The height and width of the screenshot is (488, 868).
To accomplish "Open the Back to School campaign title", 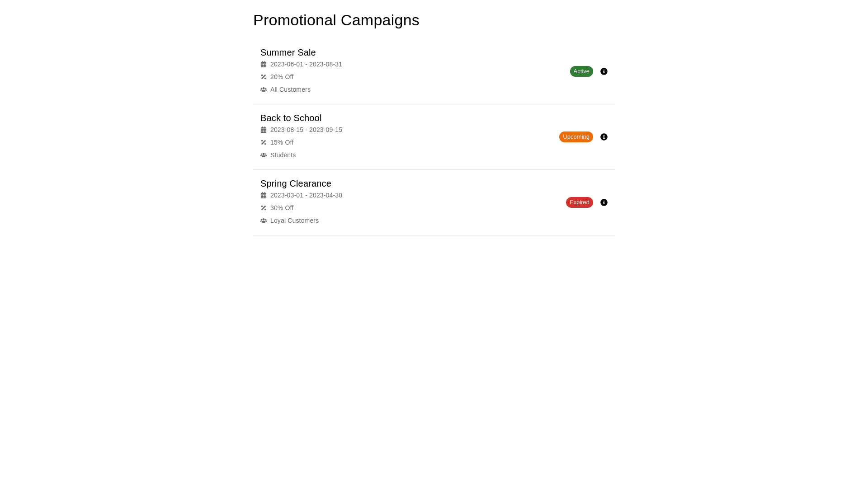I will tap(291, 118).
